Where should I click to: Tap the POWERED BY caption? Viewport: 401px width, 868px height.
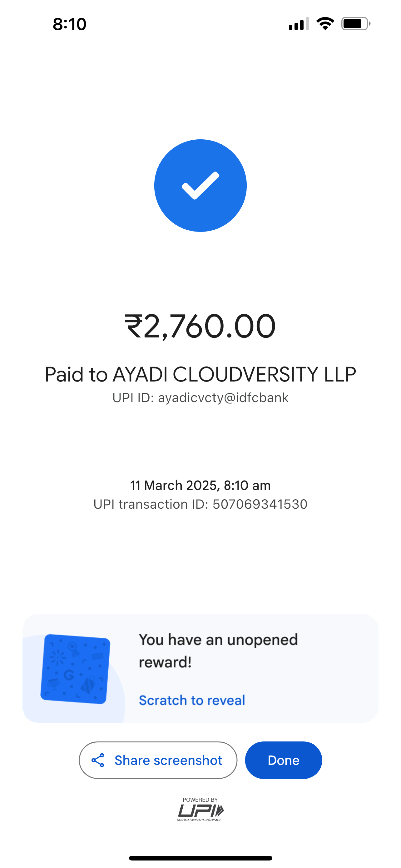tap(200, 800)
